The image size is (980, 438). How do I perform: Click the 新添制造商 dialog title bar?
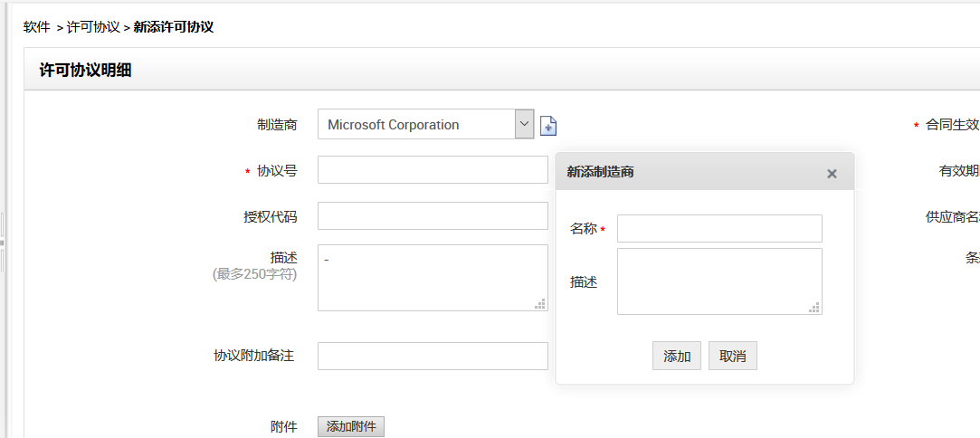tap(688, 172)
